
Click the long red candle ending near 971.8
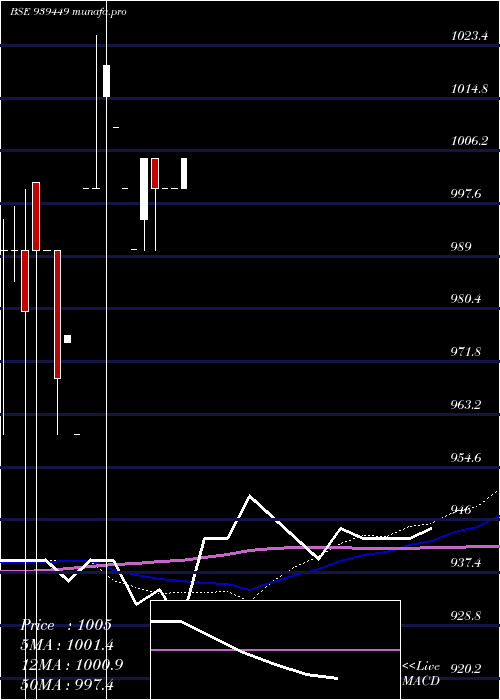click(58, 314)
